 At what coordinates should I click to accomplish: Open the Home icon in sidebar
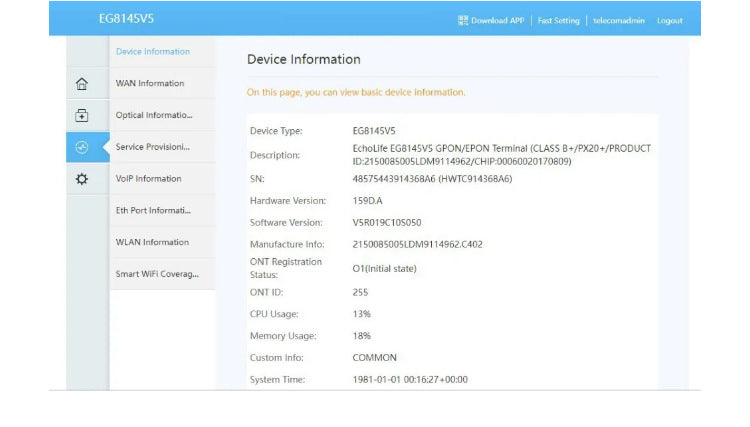pos(82,84)
